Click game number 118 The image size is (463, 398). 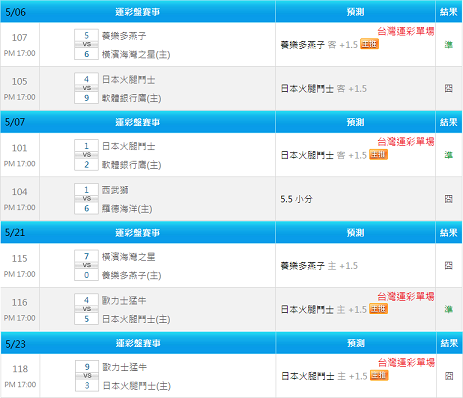20,369
